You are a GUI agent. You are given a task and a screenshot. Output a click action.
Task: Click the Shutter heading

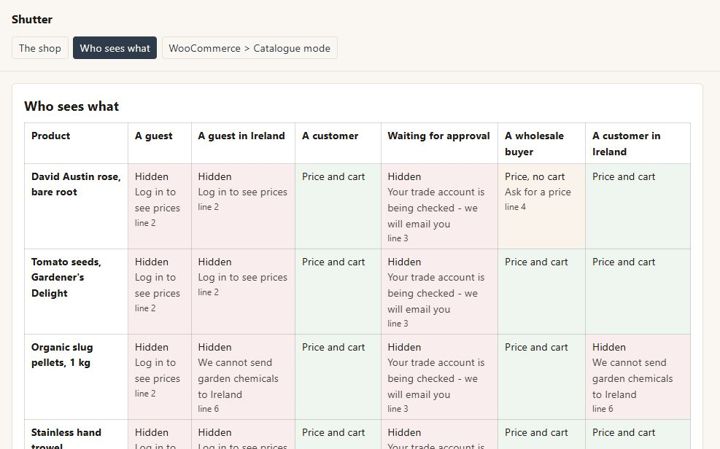[x=32, y=19]
